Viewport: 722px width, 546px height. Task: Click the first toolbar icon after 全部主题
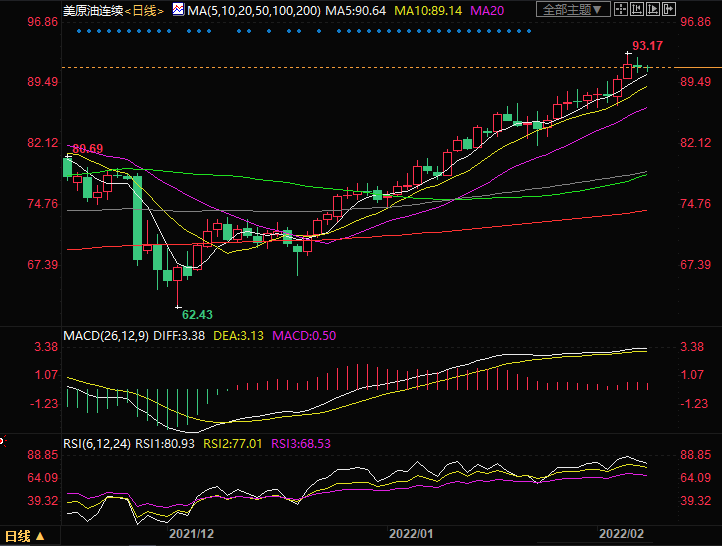click(x=623, y=10)
